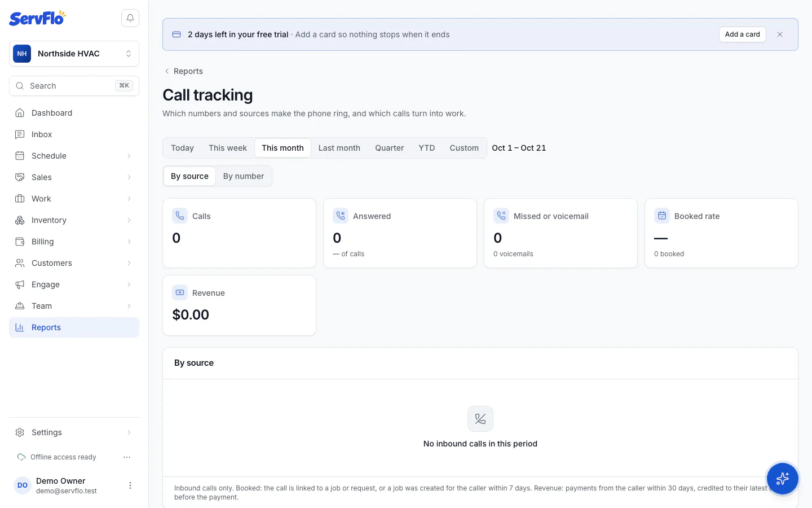Open offline access more options
This screenshot has width=812, height=508.
point(127,457)
